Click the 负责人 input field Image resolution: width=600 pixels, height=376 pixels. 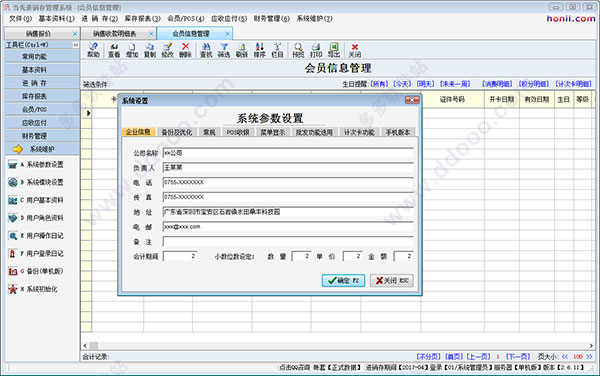[x=288, y=168]
